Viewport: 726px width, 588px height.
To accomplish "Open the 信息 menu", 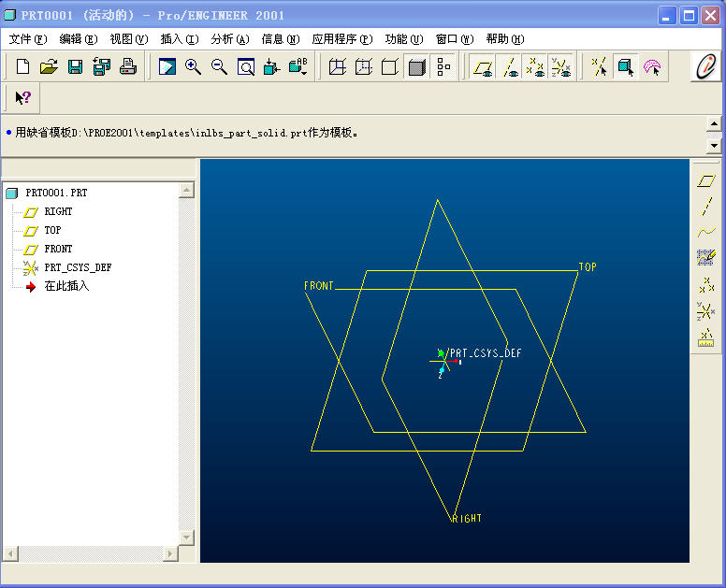I will tap(280, 39).
